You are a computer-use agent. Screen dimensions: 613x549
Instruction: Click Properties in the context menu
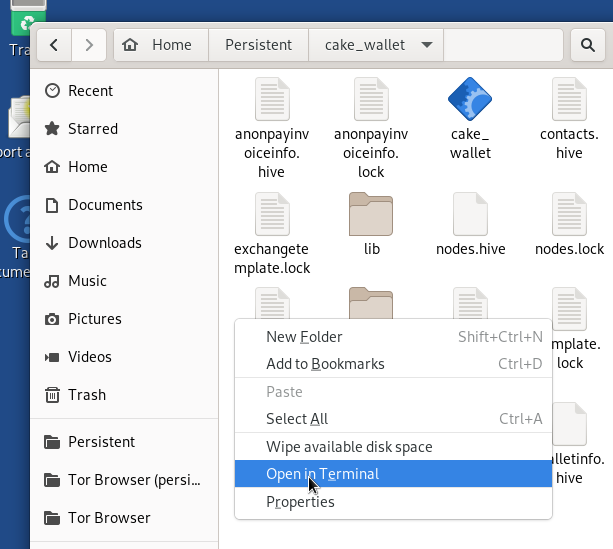point(300,502)
